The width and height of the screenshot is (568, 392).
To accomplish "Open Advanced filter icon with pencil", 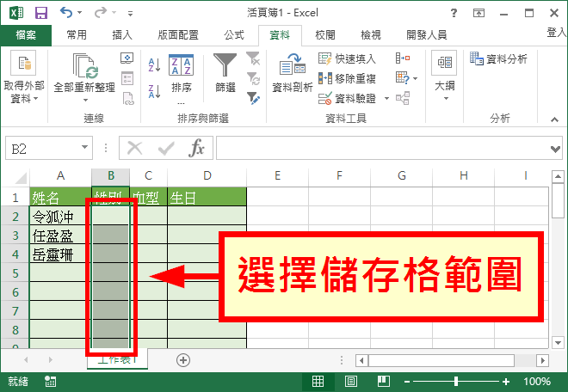I will [x=253, y=98].
